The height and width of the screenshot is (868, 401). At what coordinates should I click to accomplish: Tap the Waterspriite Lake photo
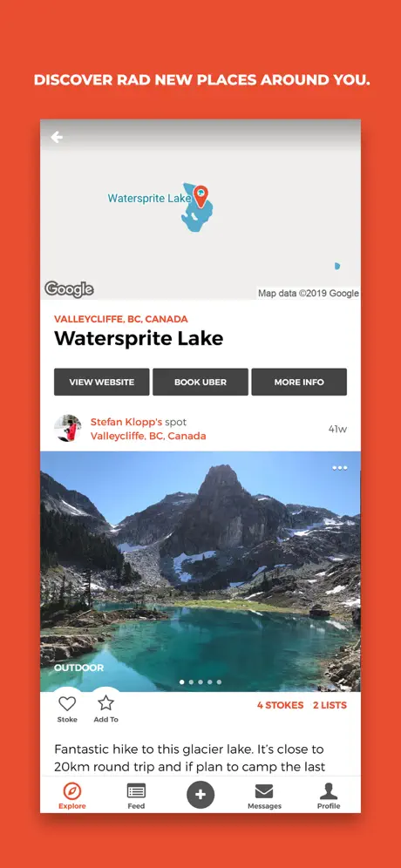pos(200,572)
